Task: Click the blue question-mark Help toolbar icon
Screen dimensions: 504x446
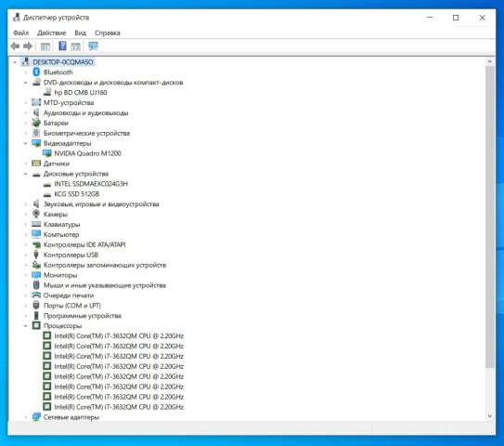Action: (x=62, y=46)
